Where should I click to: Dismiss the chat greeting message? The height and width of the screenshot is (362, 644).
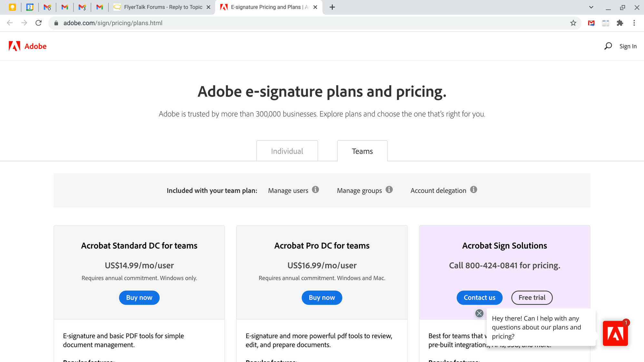[x=479, y=313]
